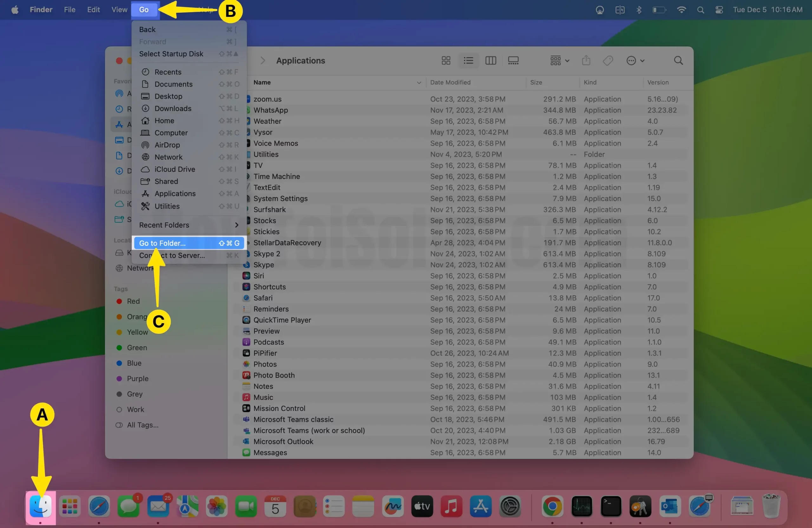Open Finder from the Dock
Viewport: 812px width, 528px height.
click(41, 506)
